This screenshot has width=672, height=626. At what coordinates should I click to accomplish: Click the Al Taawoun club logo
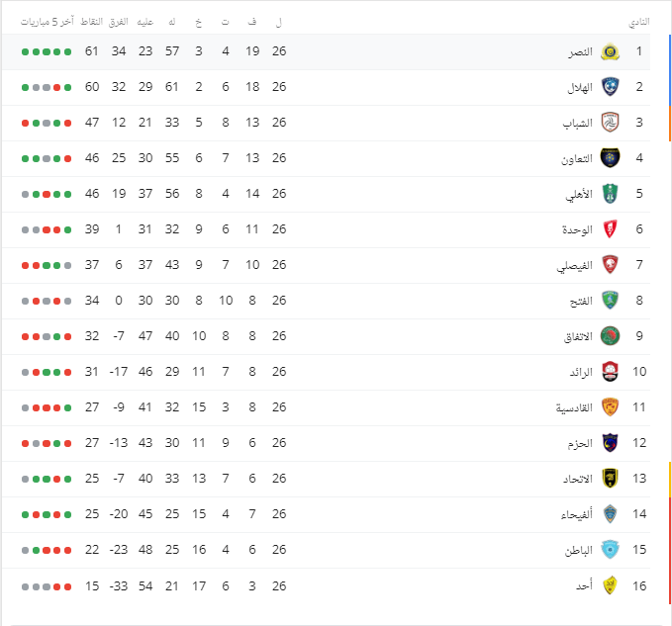pos(610,158)
